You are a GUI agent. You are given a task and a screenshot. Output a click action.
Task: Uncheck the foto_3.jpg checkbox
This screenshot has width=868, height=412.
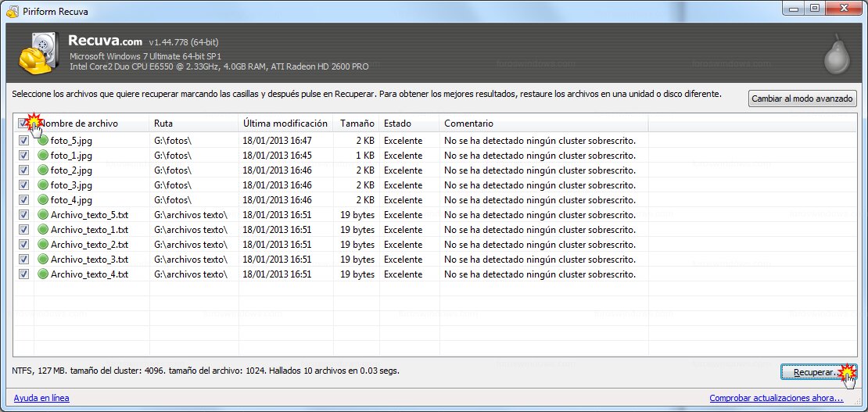(23, 185)
